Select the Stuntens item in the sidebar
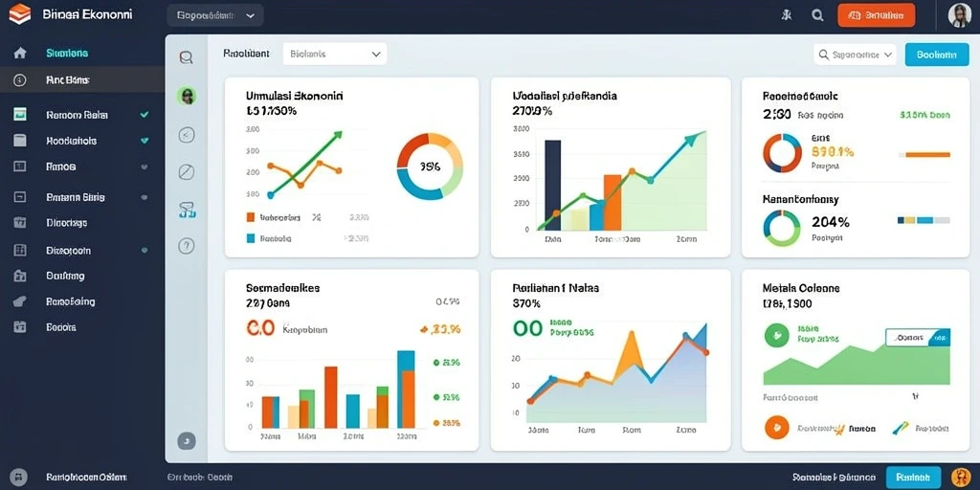 (x=67, y=54)
